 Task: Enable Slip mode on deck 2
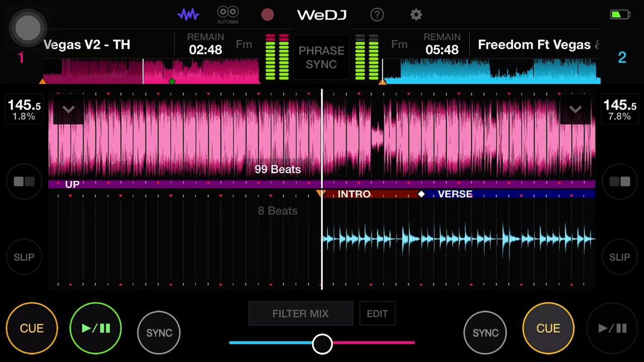pyautogui.click(x=619, y=257)
